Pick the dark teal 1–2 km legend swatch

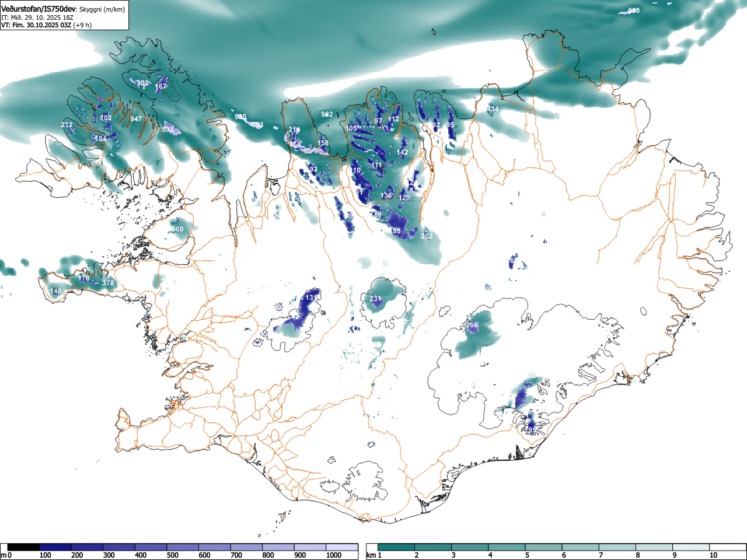coord(397,547)
